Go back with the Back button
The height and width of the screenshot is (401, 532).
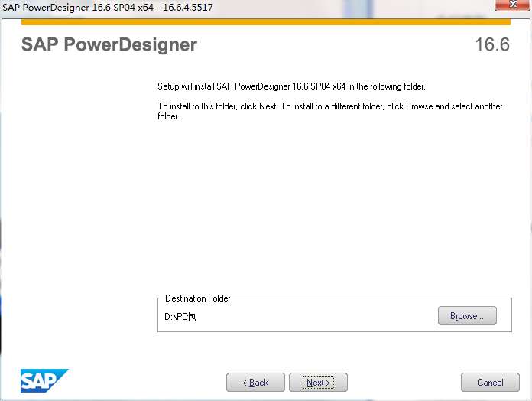tap(255, 383)
